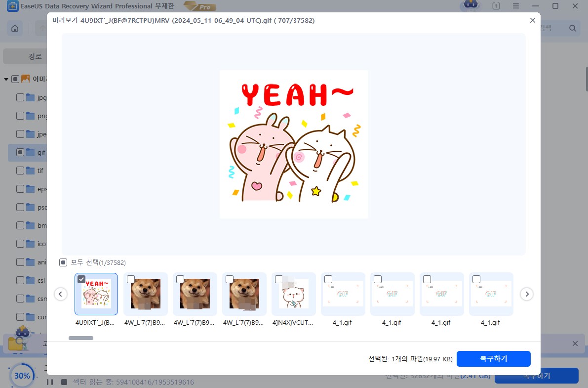Select the first Shiba dog thumbnail
Screen dimensions: 588x388
146,294
